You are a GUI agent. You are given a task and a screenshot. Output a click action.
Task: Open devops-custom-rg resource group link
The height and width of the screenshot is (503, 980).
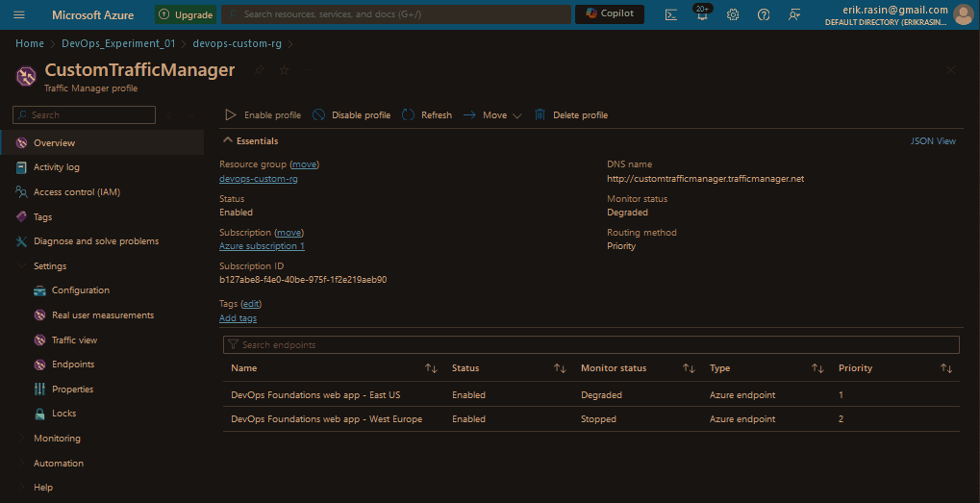tap(258, 179)
